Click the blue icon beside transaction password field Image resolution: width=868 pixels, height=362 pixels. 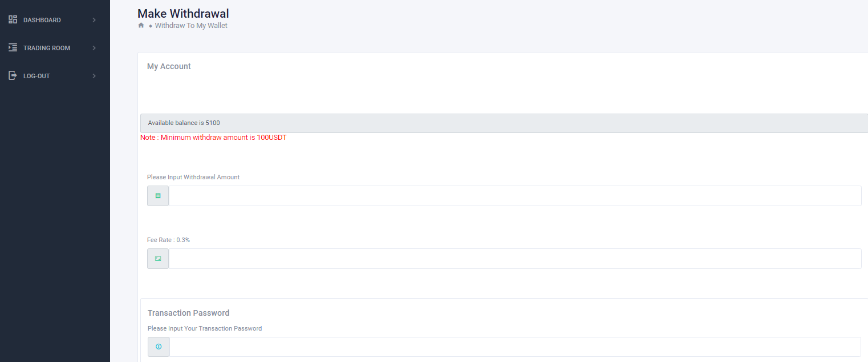[x=159, y=347]
